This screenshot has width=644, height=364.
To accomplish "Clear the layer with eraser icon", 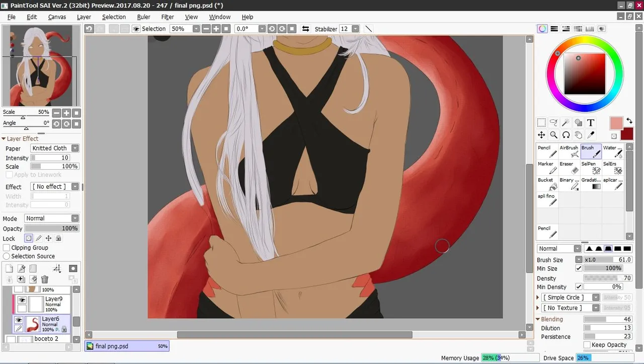I will [x=33, y=279].
